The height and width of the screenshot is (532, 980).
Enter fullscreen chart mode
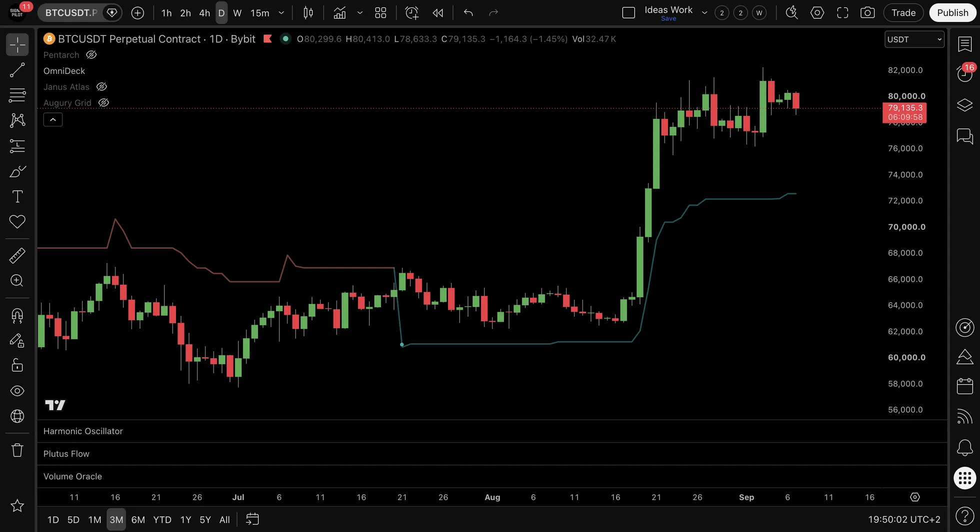[842, 13]
